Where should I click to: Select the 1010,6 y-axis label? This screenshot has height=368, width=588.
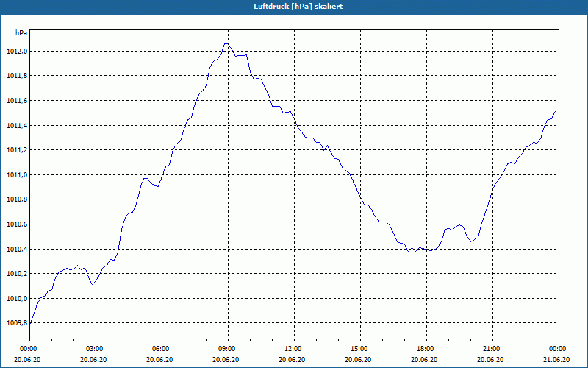click(17, 224)
